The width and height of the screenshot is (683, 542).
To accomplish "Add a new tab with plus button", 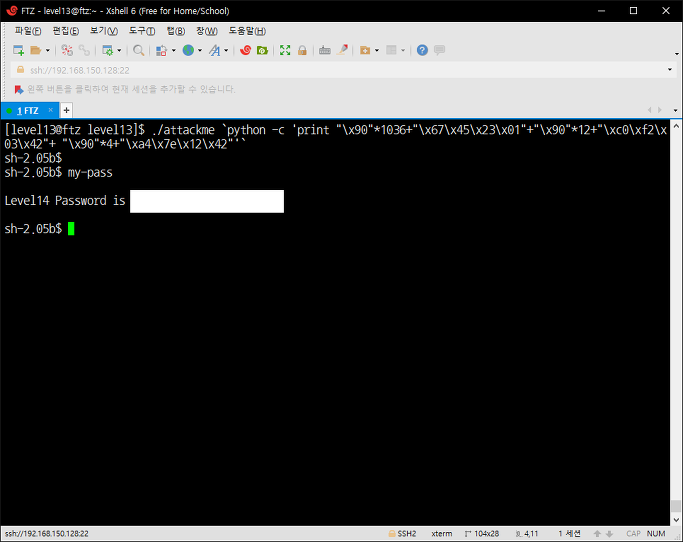I will point(66,110).
